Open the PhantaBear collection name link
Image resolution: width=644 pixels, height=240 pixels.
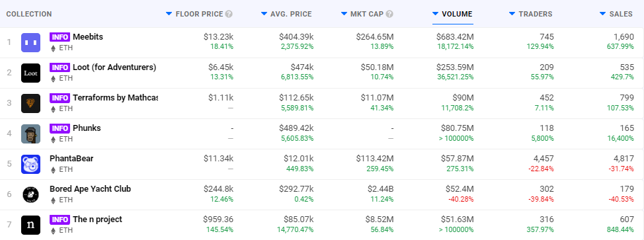pyautogui.click(x=71, y=159)
